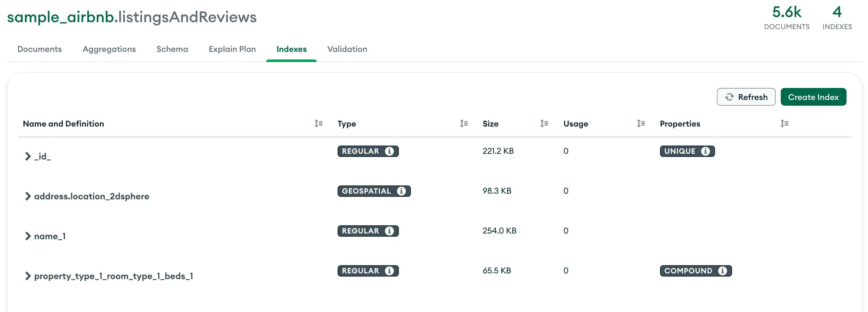
Task: Click the Refresh button
Action: pos(746,97)
